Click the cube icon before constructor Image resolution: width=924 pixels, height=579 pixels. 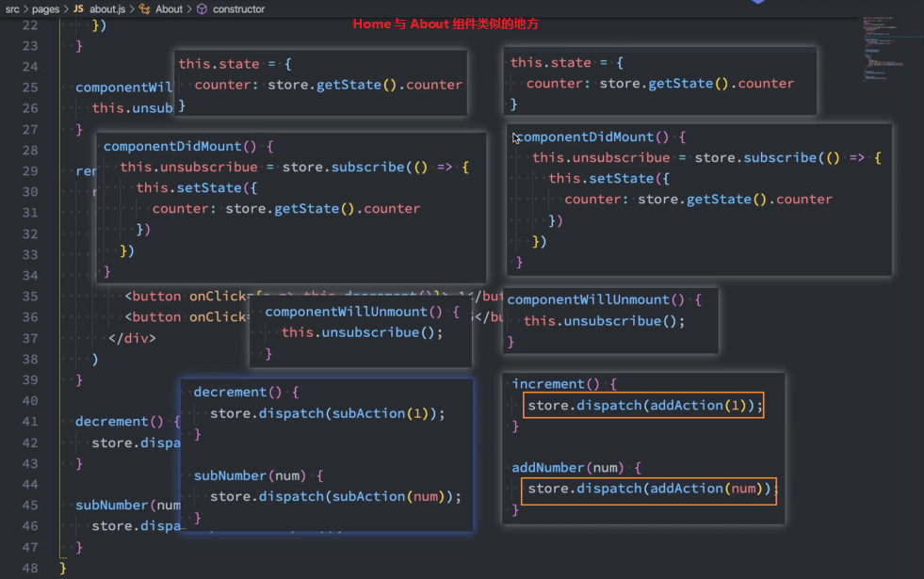coord(203,8)
